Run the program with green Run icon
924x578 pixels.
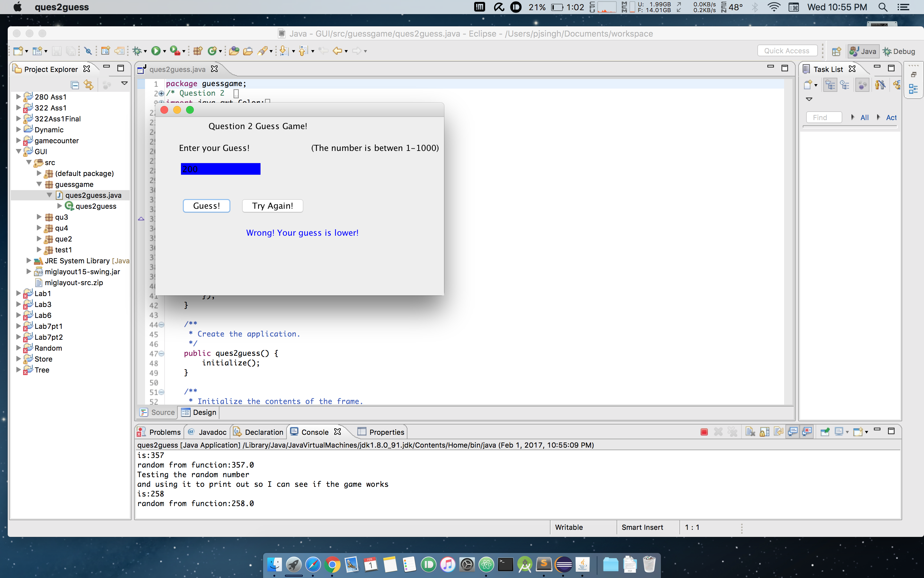[156, 51]
